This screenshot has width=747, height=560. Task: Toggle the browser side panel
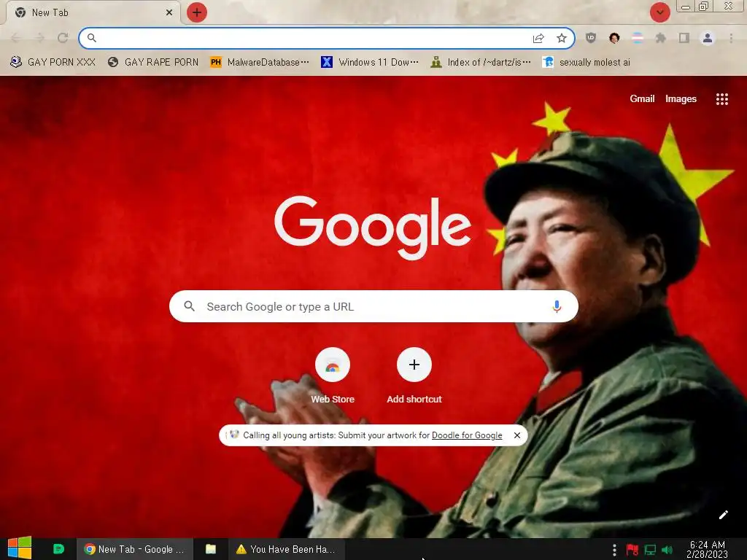(x=684, y=38)
